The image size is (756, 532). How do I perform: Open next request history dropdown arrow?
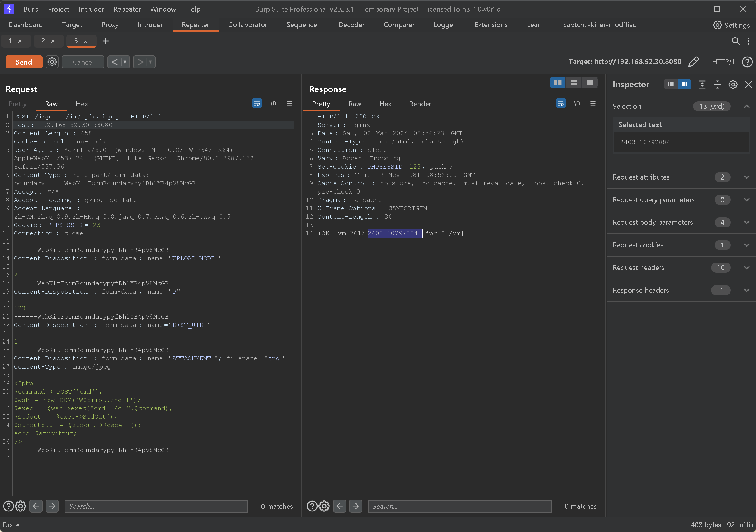click(x=151, y=62)
